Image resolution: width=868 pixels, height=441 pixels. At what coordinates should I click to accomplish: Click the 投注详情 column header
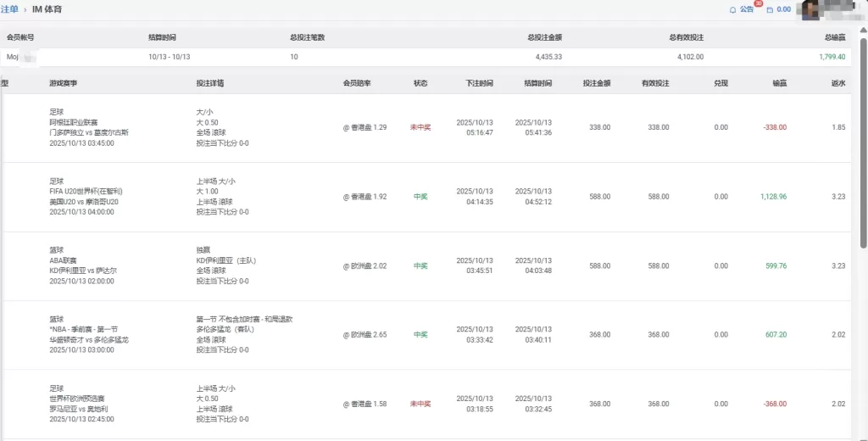(209, 83)
